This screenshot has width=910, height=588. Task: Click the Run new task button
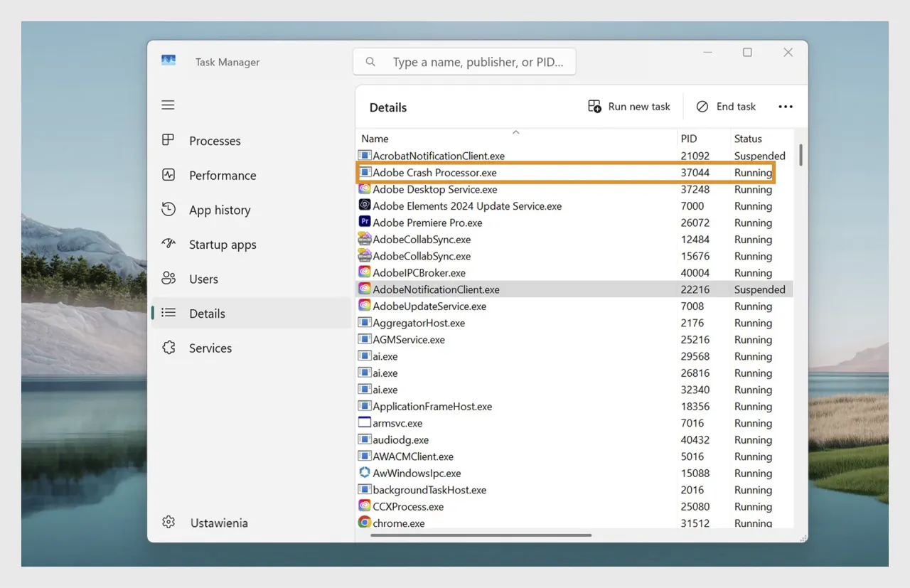(x=629, y=106)
